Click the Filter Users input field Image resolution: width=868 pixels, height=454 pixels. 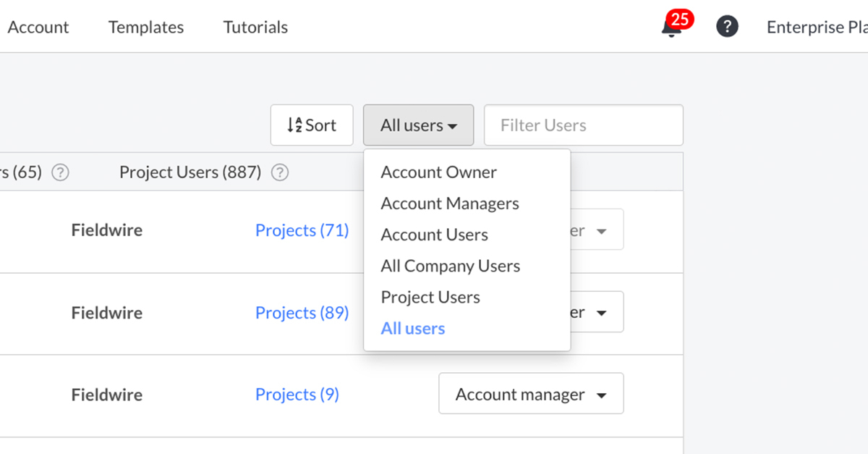pyautogui.click(x=583, y=125)
